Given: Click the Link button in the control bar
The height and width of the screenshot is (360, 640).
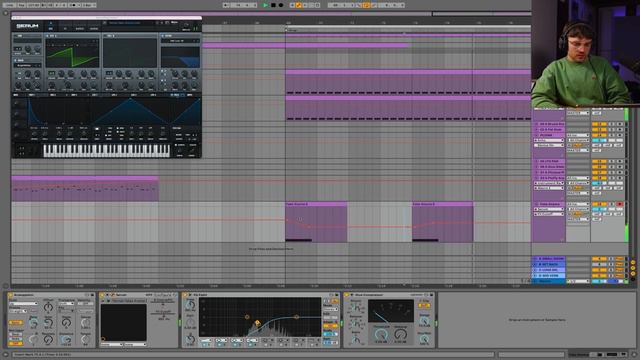Looking at the screenshot, I should click(x=9, y=5).
